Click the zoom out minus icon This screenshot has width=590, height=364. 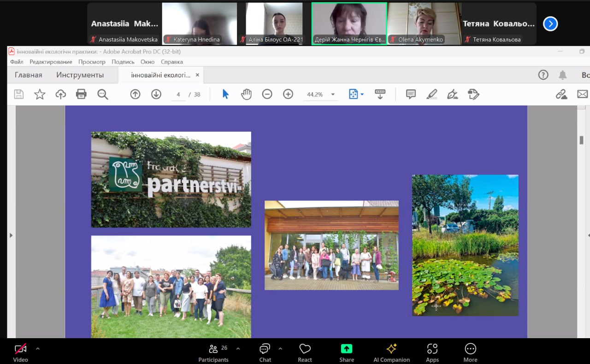coord(267,94)
